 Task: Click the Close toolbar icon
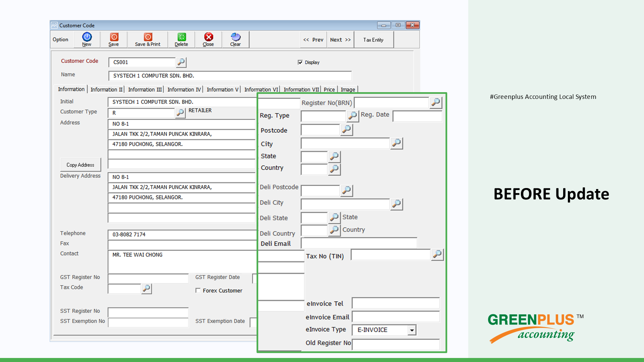(x=208, y=40)
